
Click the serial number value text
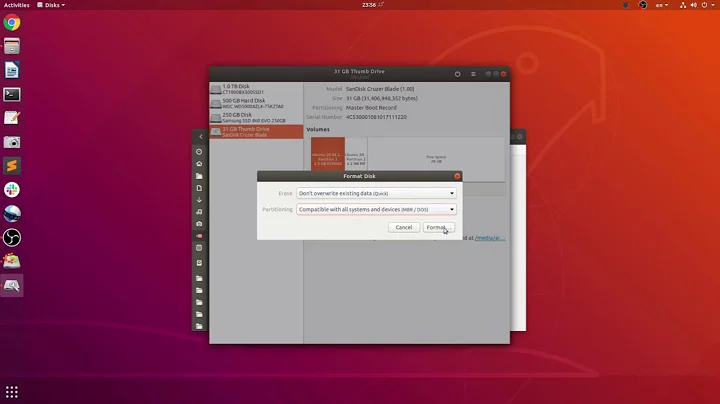point(376,117)
